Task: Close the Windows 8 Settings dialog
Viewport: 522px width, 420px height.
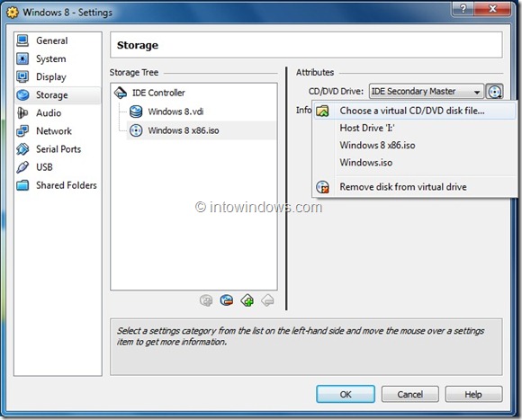Action: 492,9
